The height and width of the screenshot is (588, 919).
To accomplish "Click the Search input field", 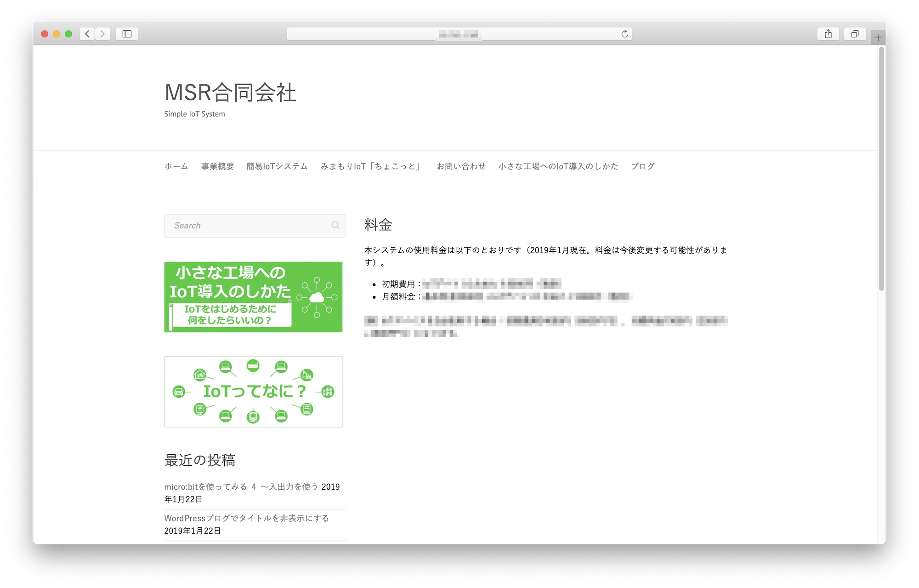I will [248, 226].
